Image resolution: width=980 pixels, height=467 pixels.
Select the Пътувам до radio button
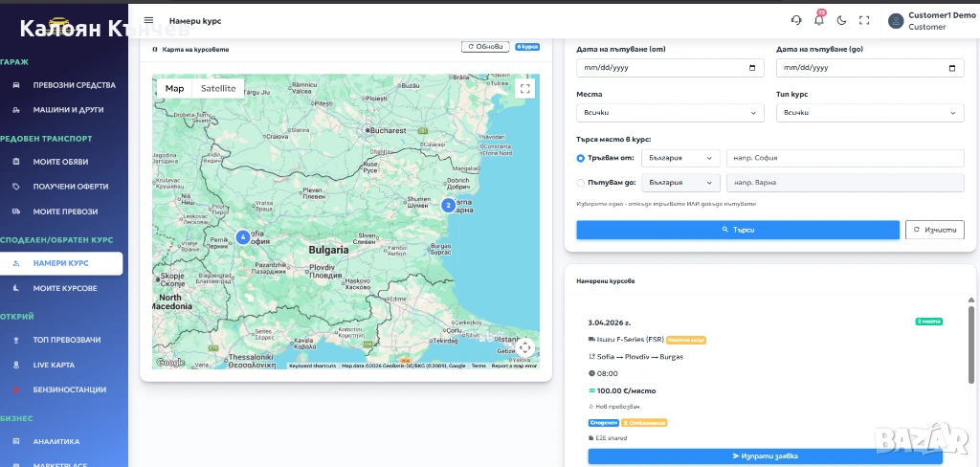[581, 183]
